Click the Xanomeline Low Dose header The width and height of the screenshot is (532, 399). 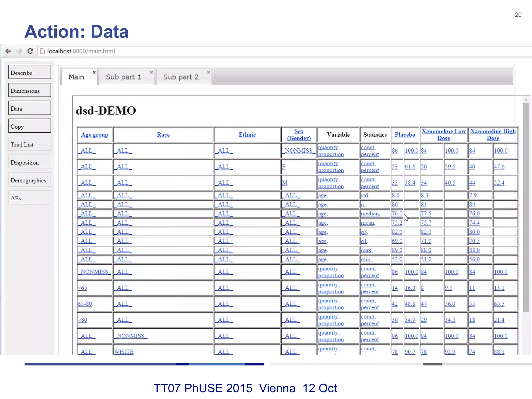(443, 135)
